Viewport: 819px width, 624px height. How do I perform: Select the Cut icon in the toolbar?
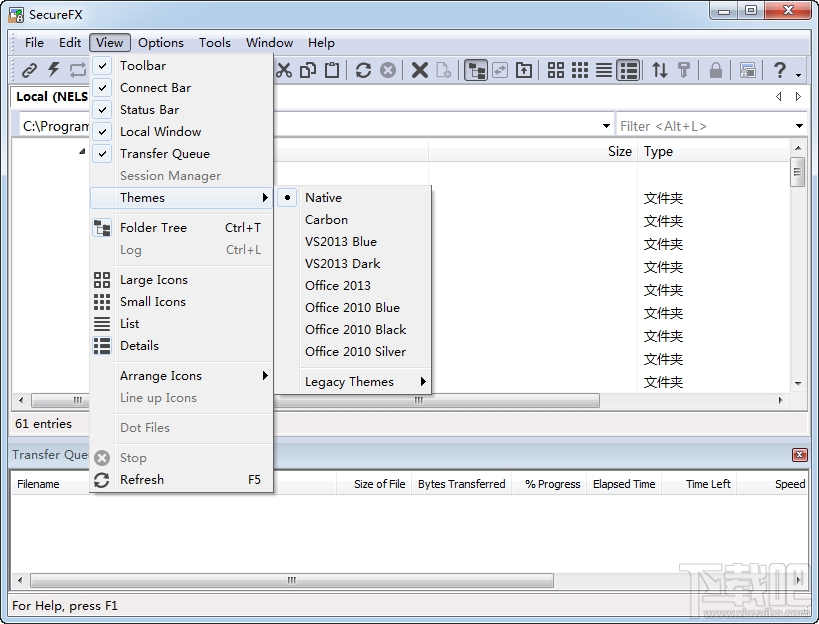coord(284,70)
